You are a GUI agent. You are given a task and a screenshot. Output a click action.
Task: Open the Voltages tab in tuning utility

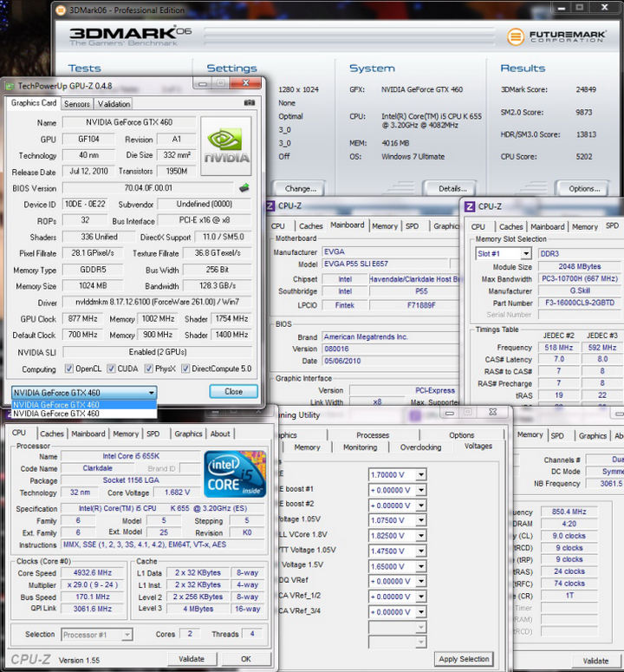tap(478, 447)
